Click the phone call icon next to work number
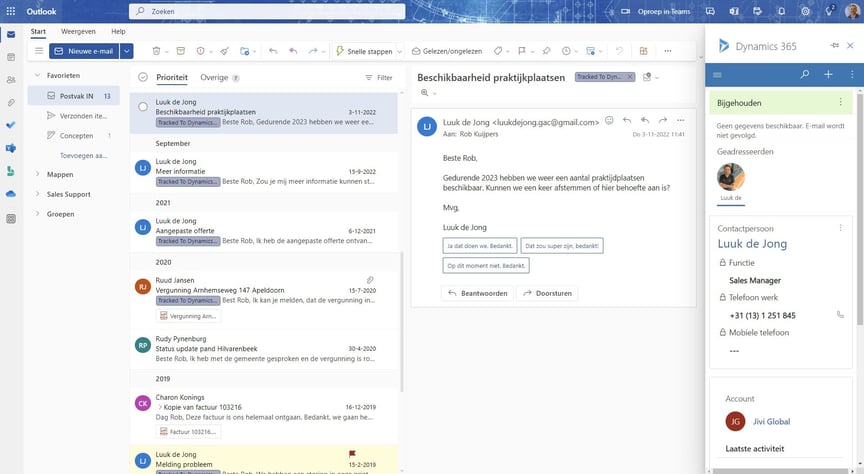This screenshot has height=474, width=864. [840, 315]
